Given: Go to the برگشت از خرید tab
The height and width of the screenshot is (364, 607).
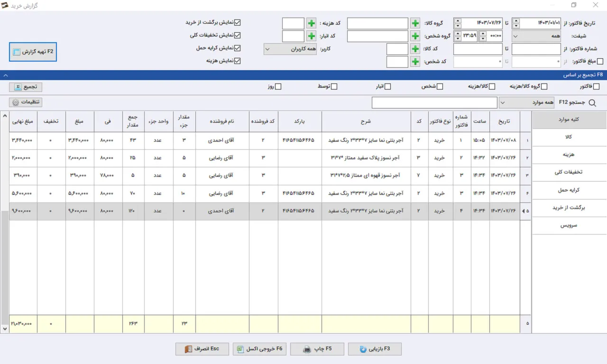Looking at the screenshot, I should [570, 208].
